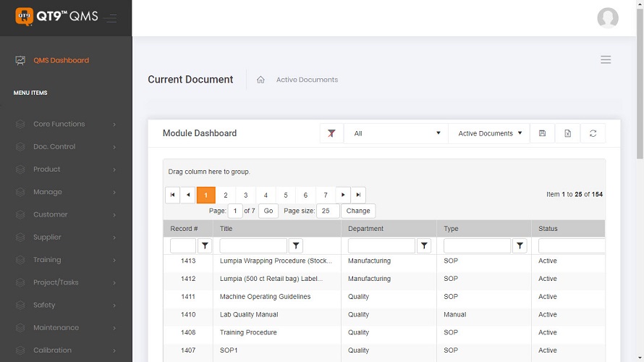Go to page 3 of results
Image resolution: width=644 pixels, height=362 pixels.
(x=245, y=195)
